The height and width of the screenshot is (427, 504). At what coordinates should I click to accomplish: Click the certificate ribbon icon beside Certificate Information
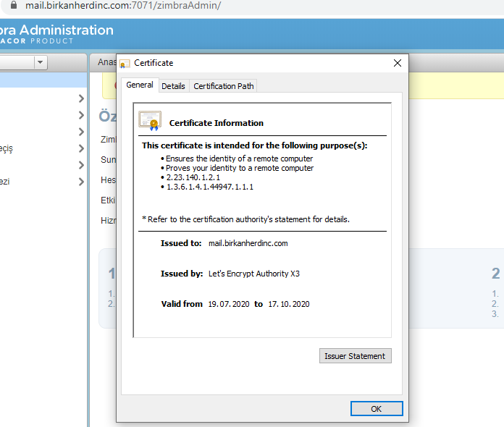tap(150, 120)
